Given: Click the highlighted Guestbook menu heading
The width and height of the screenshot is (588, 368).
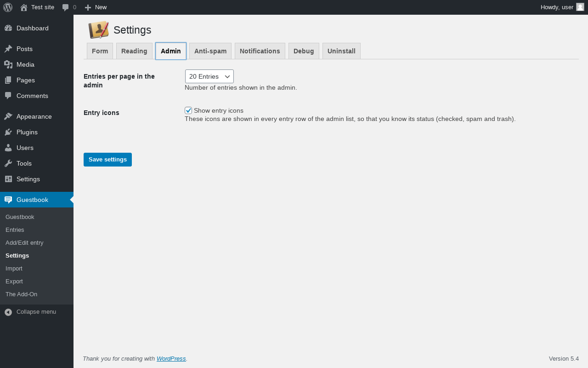Looking at the screenshot, I should tap(37, 200).
